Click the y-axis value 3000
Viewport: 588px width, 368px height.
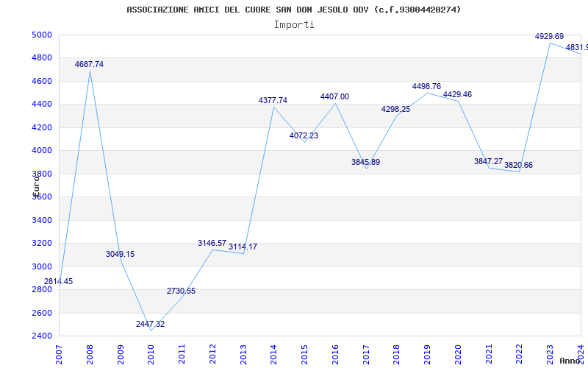pyautogui.click(x=43, y=266)
